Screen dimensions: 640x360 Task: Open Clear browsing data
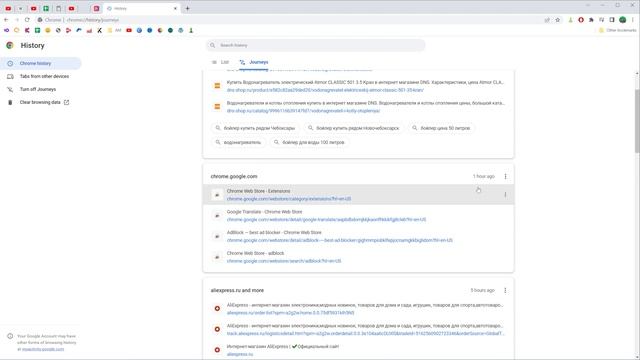41,102
